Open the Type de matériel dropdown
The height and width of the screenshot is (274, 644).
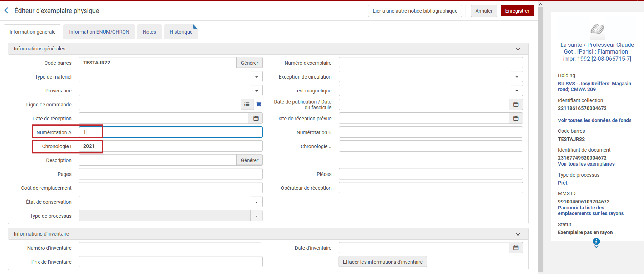(257, 77)
